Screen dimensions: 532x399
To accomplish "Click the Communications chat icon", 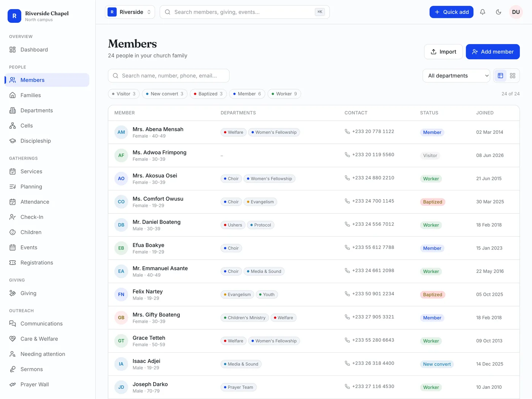I will tap(13, 324).
